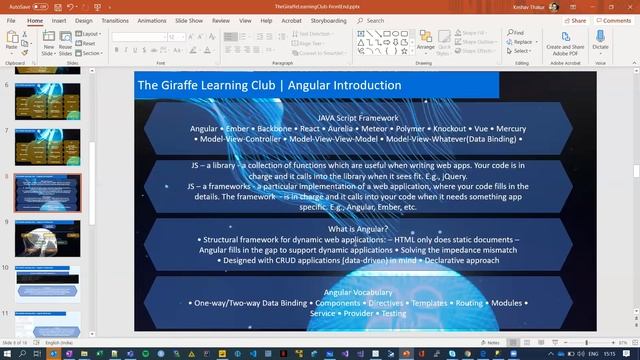Click Increase Font Size icon

tap(191, 37)
